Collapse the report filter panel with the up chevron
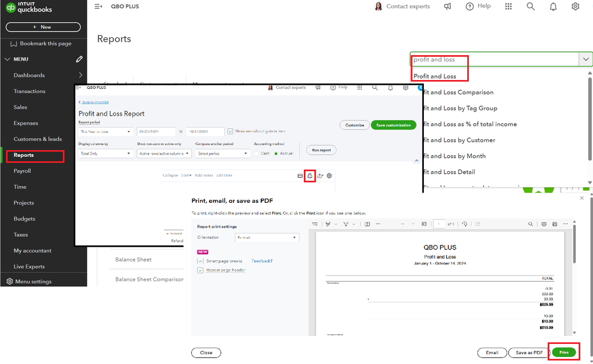The image size is (593, 364). [416, 161]
